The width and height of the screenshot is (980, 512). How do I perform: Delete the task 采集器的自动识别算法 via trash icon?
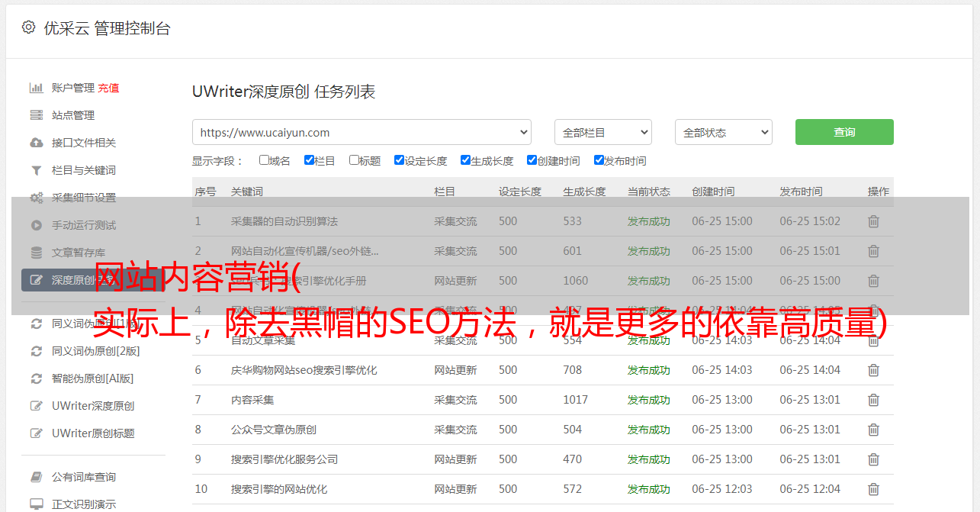coord(873,221)
